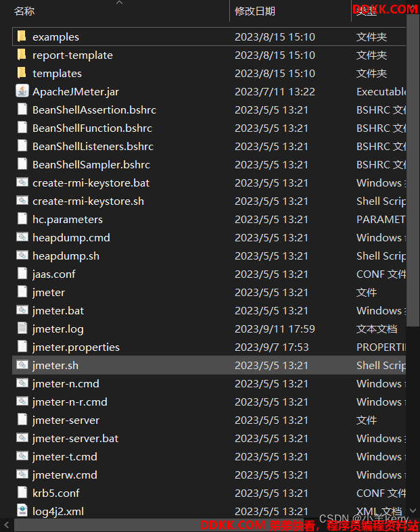Click the BeanShellSampler.bshrc file icon
The height and width of the screenshot is (532, 420).
click(22, 164)
